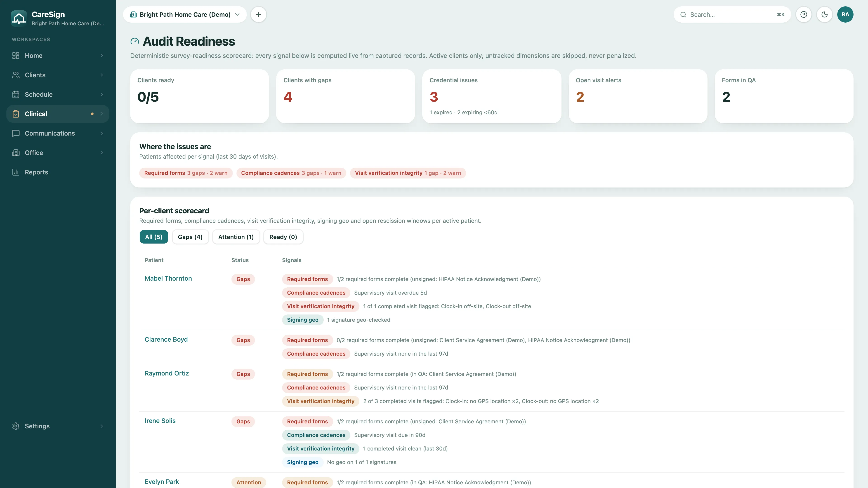Click the Reports bar chart icon
The width and height of the screenshot is (868, 488).
(x=16, y=172)
